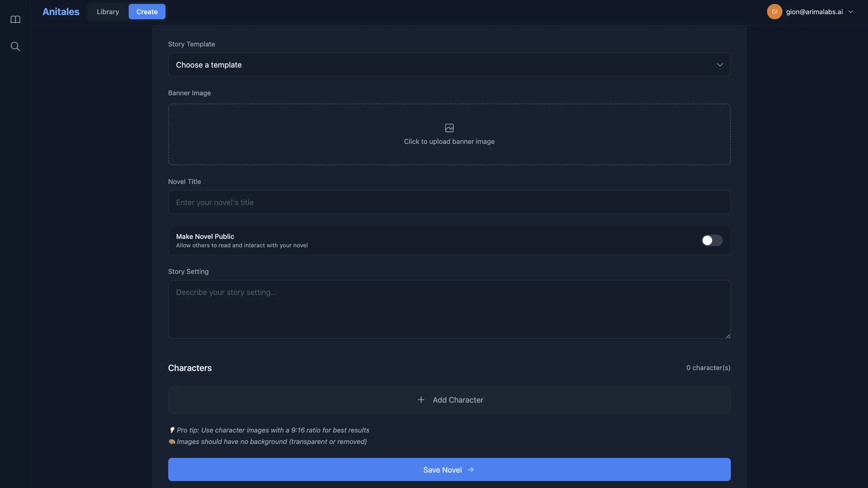The width and height of the screenshot is (868, 488).
Task: Expand the Story Template dropdown
Action: 449,64
